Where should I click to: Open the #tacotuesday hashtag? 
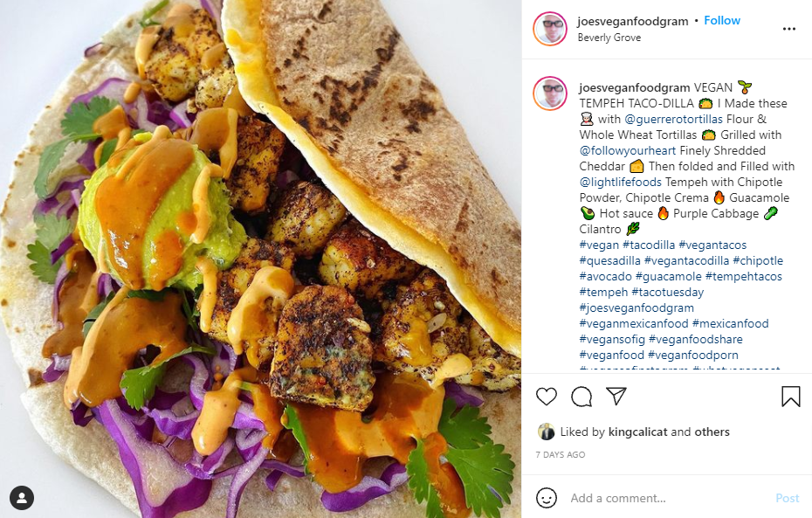tap(668, 292)
